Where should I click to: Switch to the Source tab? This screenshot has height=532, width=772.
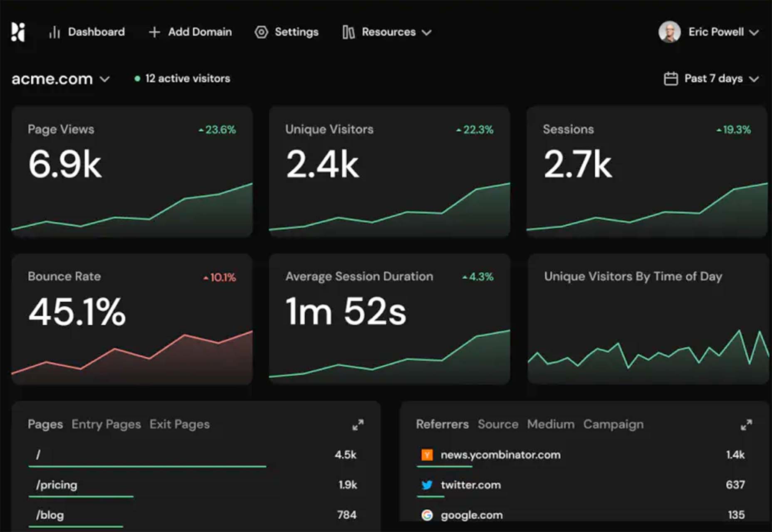498,424
